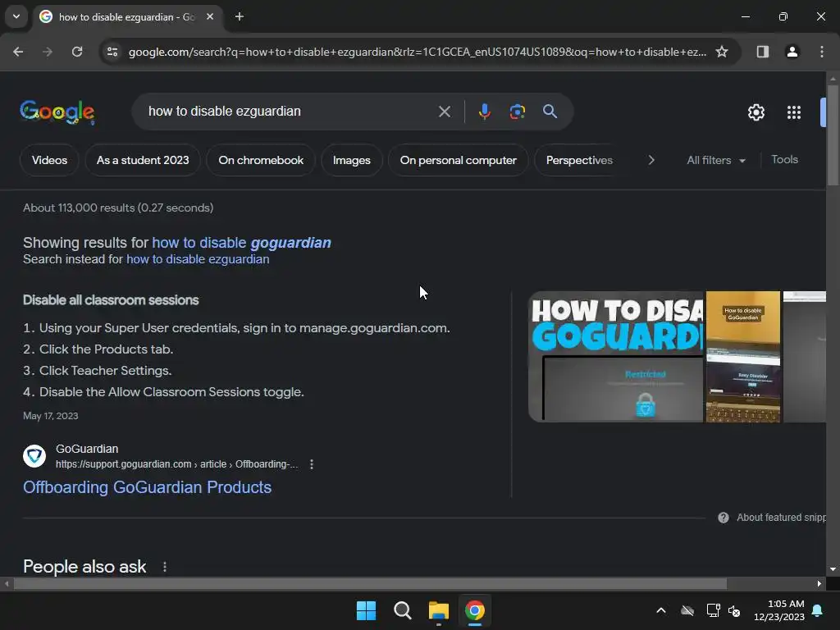Click the magnifier search button
Image resolution: width=840 pixels, height=630 pixels.
pos(550,112)
